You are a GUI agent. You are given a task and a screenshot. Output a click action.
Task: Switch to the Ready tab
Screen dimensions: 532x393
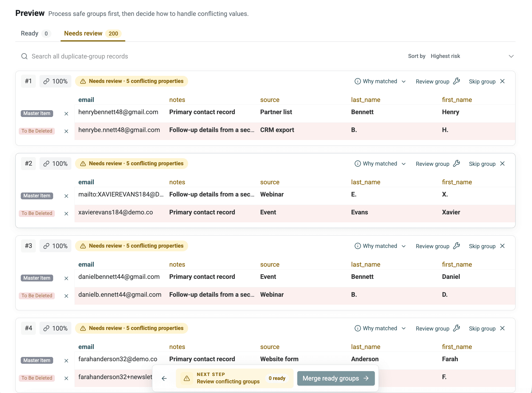coord(36,34)
